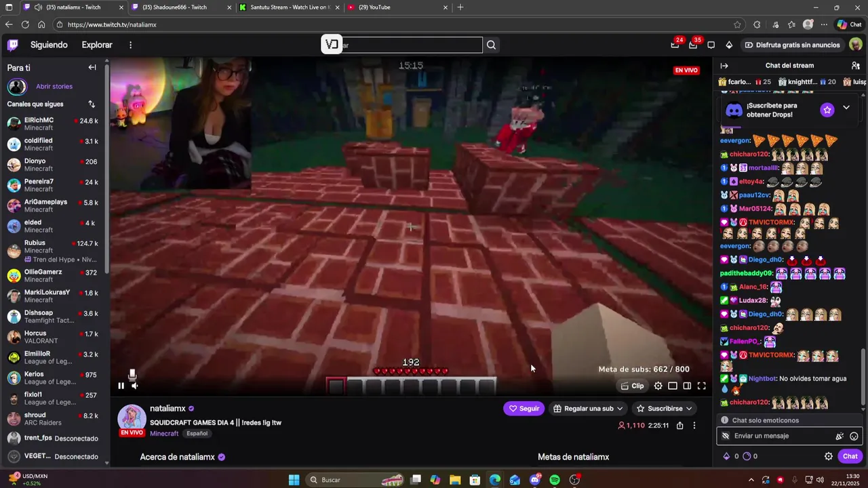The image size is (868, 488).
Task: Share the stream
Action: tap(679, 426)
